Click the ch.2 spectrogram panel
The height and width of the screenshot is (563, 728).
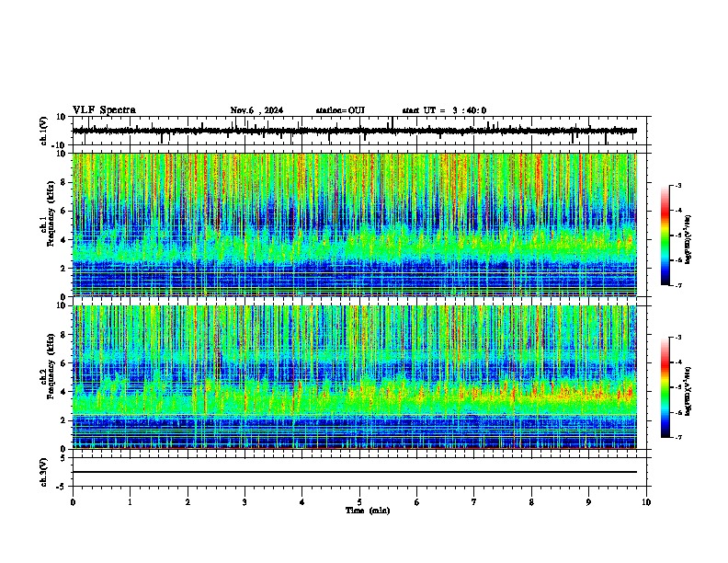tap(354, 377)
